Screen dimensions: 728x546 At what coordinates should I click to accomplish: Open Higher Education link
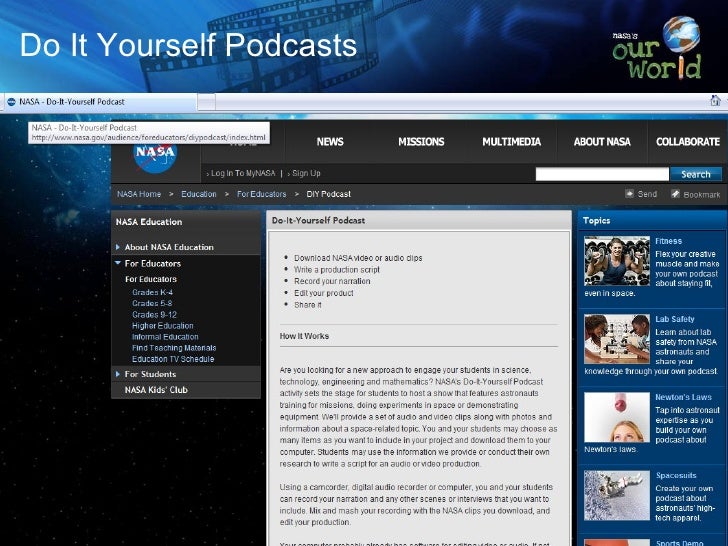tap(162, 325)
